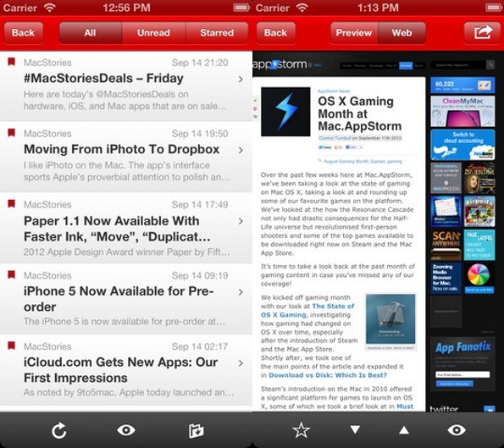Switch to the Starred tab

click(217, 32)
